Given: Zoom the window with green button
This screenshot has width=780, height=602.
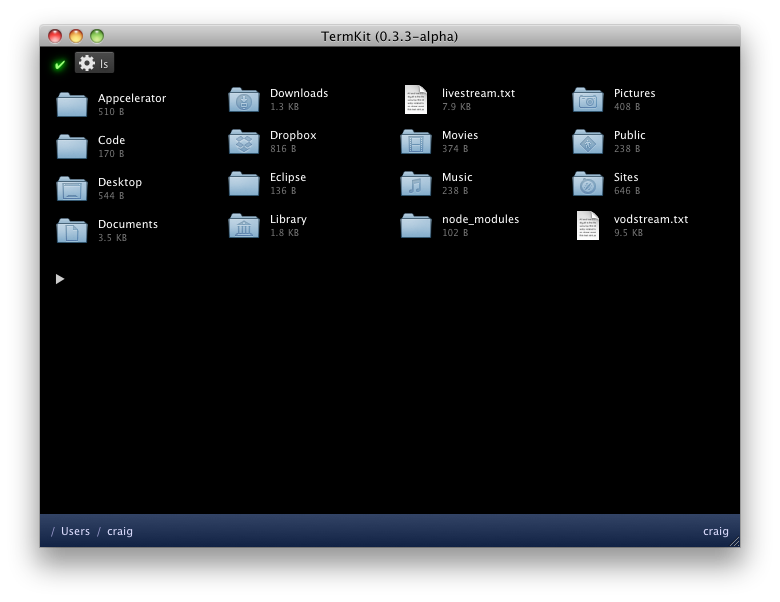Looking at the screenshot, I should click(97, 36).
